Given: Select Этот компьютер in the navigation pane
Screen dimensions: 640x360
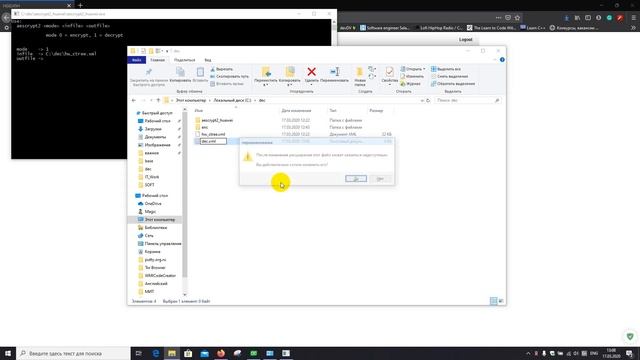Looking at the screenshot, I should click(x=160, y=220).
